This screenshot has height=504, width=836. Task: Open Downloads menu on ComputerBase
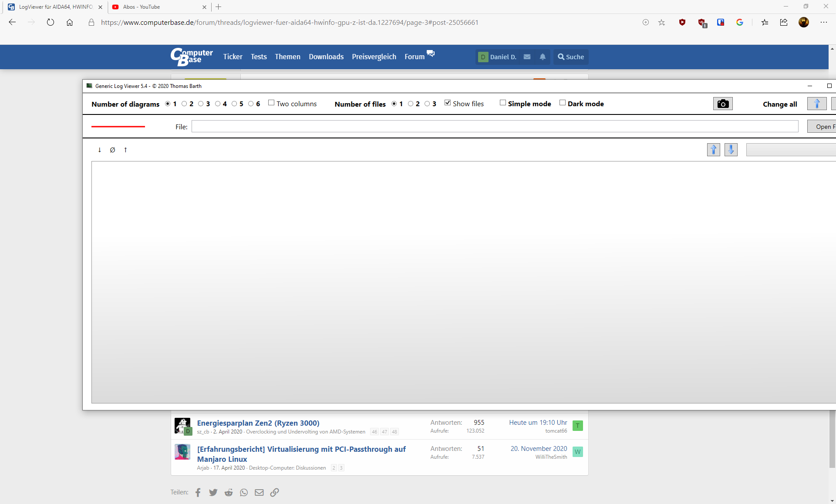click(x=326, y=57)
